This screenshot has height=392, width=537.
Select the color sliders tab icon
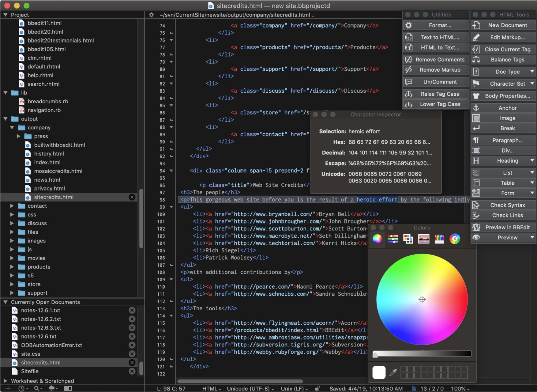392,239
